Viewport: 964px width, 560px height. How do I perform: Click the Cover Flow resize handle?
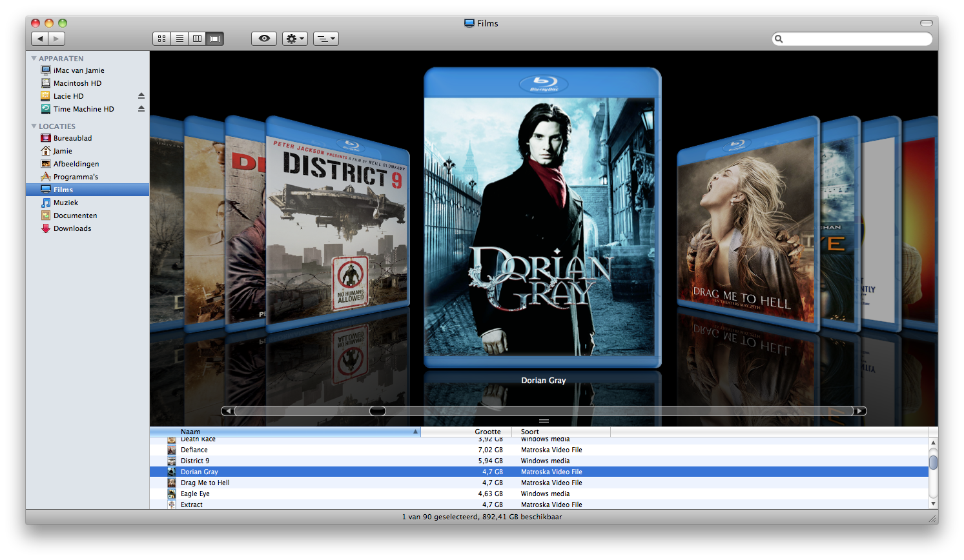click(x=544, y=421)
